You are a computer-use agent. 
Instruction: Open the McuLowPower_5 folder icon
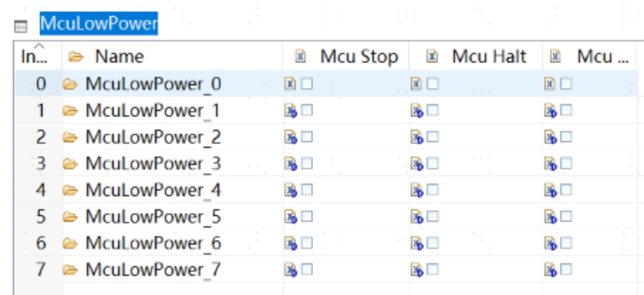[x=70, y=216]
